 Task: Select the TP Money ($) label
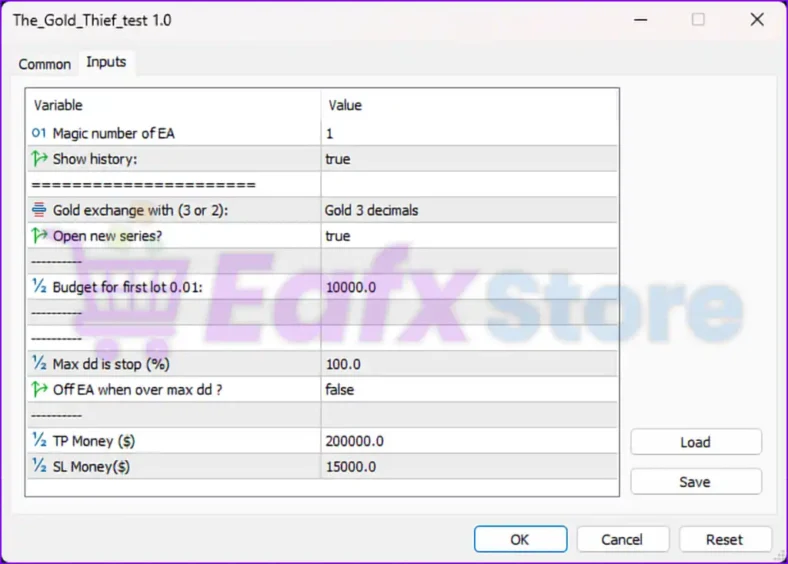tap(94, 441)
